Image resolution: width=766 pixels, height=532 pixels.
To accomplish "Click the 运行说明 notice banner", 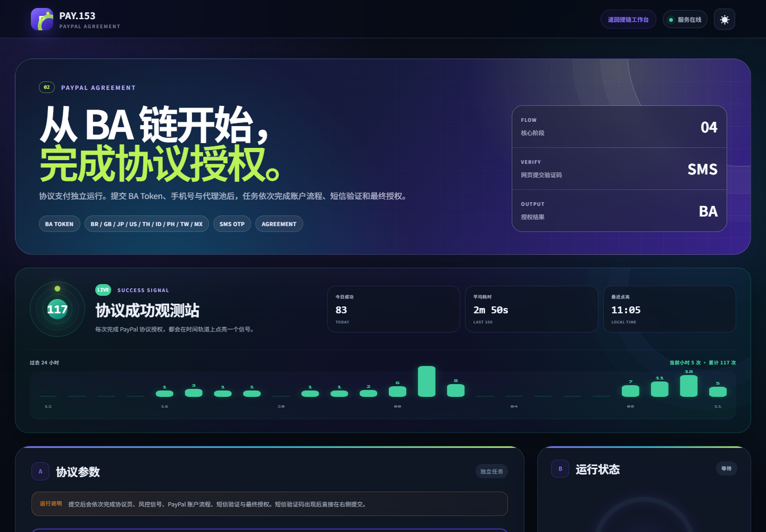I will [270, 504].
